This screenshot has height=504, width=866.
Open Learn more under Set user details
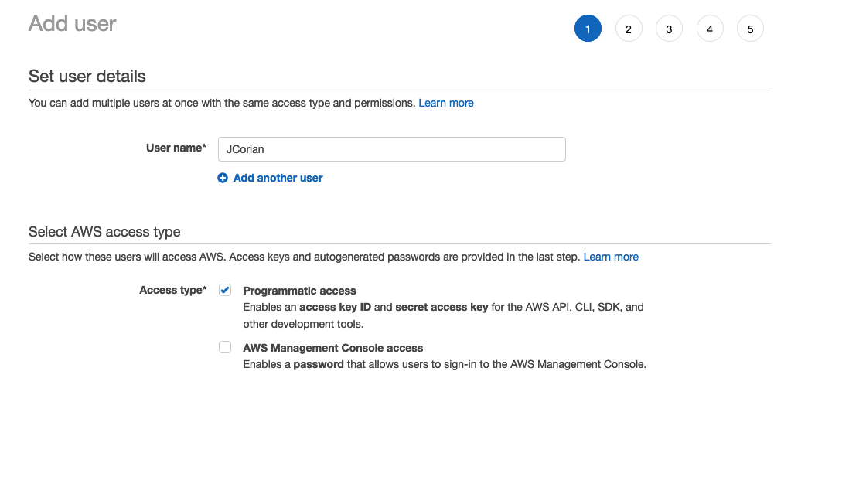[x=446, y=102]
